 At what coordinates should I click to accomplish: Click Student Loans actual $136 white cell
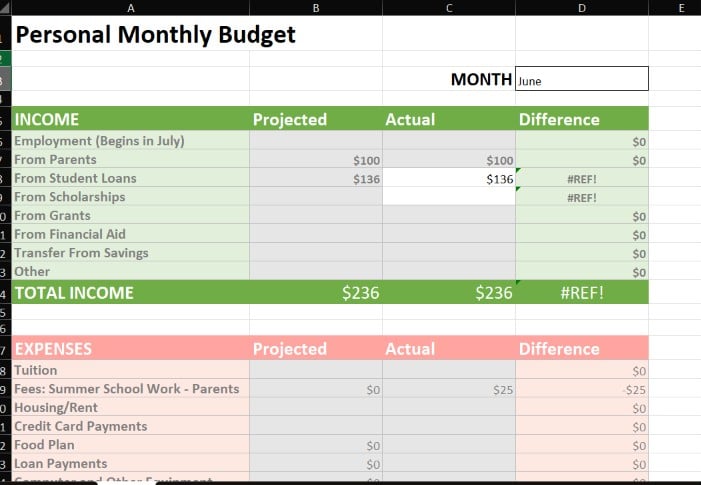(x=449, y=178)
